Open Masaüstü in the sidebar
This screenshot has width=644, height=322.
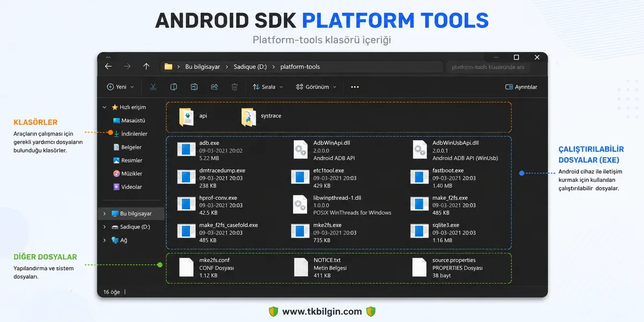click(129, 121)
